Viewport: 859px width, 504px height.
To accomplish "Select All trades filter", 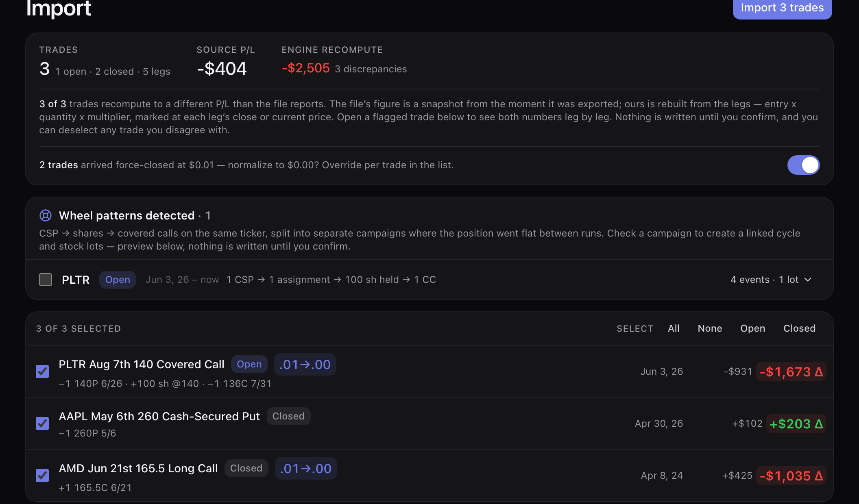I will (674, 328).
